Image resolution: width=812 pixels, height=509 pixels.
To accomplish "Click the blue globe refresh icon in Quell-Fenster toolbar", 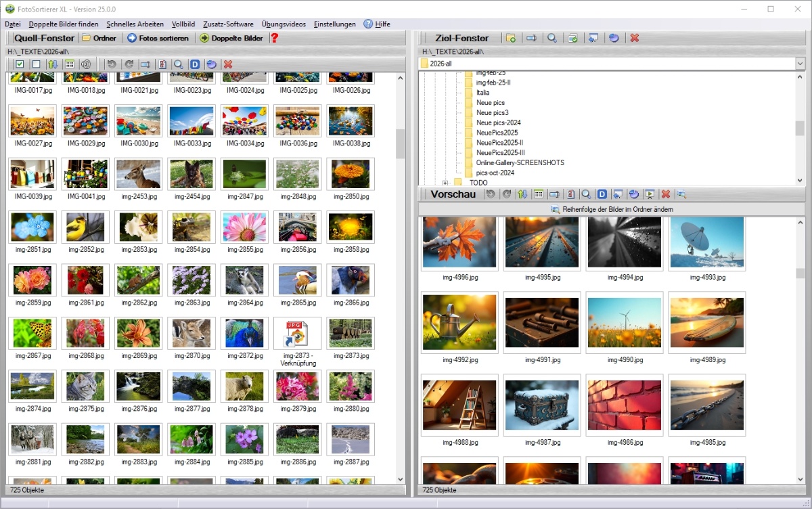I will point(211,64).
